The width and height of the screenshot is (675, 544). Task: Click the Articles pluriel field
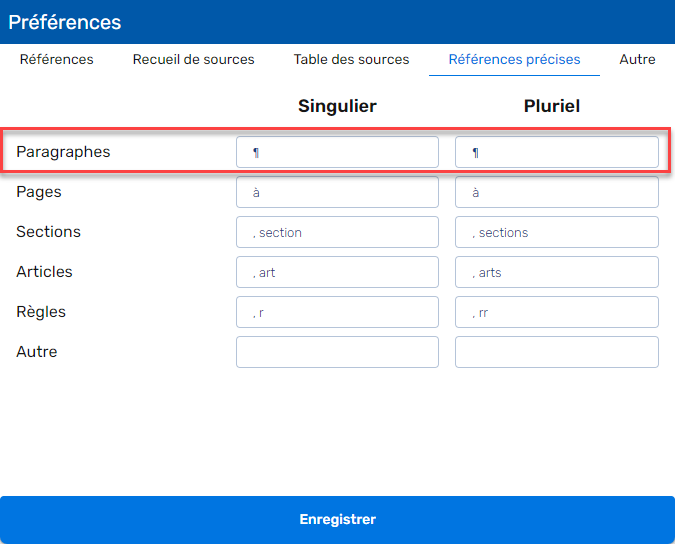[x=557, y=272]
